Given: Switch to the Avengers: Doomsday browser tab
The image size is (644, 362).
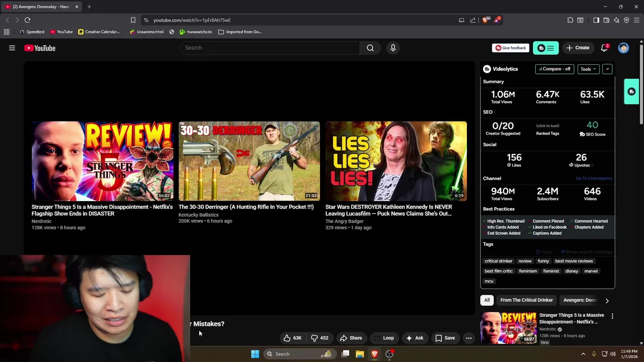Looking at the screenshot, I should (x=40, y=7).
